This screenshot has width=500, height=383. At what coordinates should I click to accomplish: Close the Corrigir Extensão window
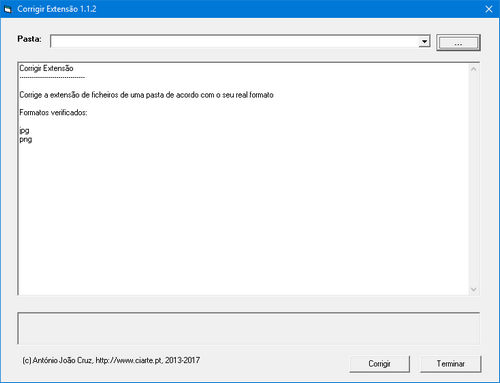click(489, 9)
